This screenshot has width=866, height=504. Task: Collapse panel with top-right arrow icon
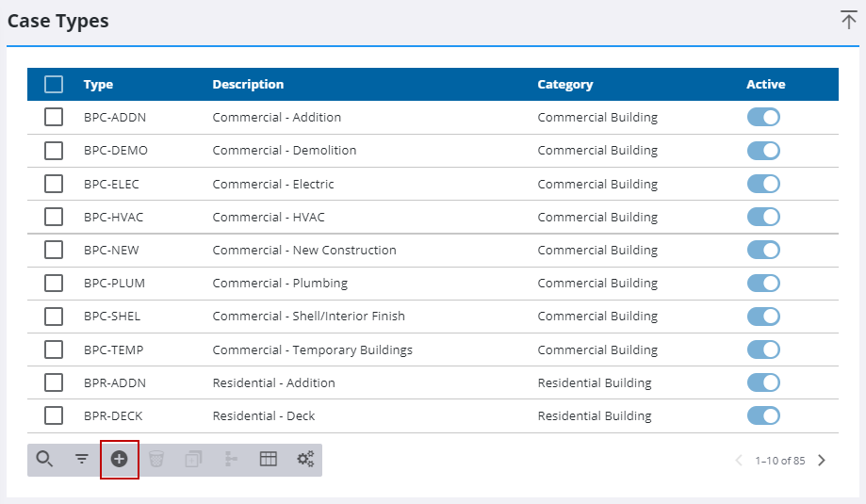coord(848,21)
